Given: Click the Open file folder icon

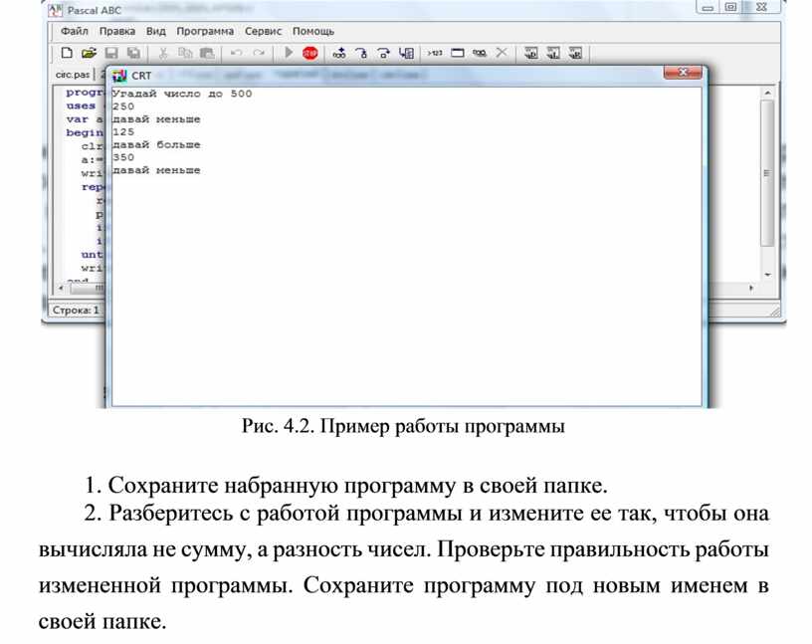Looking at the screenshot, I should pos(89,53).
